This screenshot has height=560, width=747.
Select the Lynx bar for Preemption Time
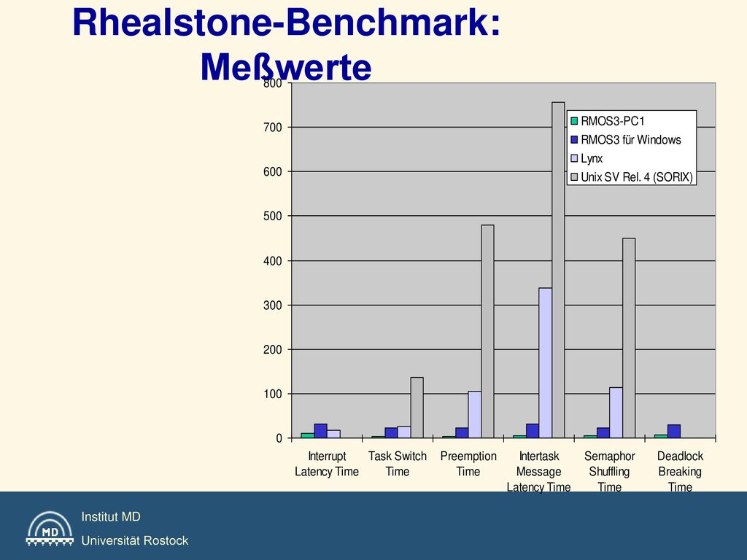tap(474, 415)
